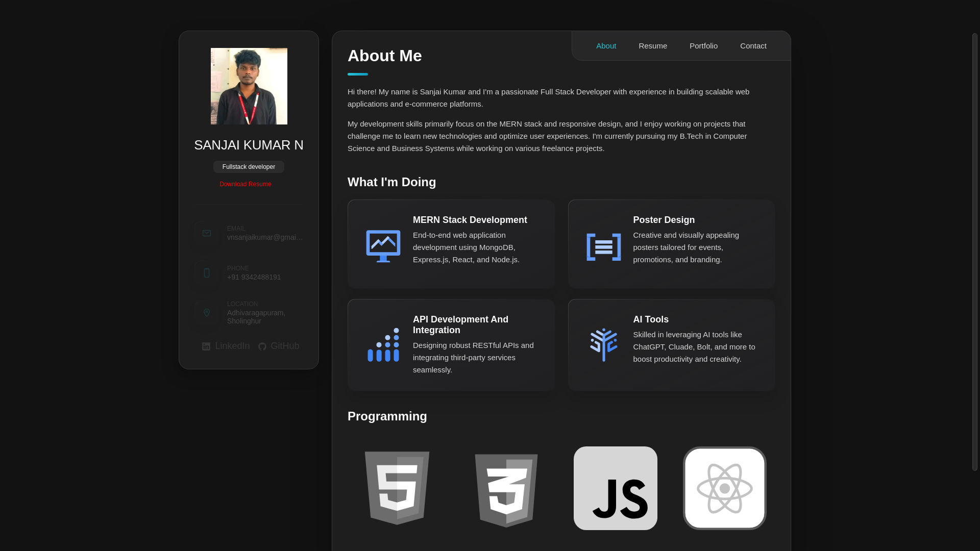Screen dimensions: 980x551
Task: Open the GitHub profile link
Action: point(279,346)
